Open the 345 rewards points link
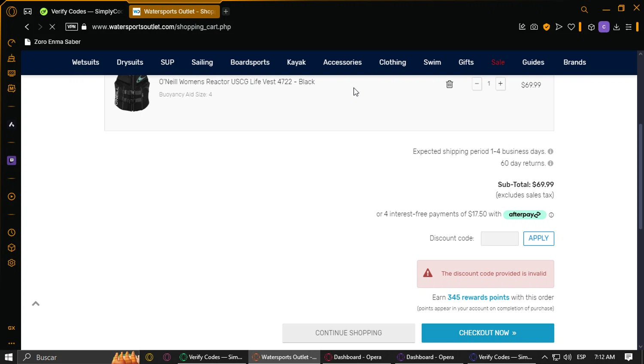Screen dimensions: 644x364 [478, 297]
